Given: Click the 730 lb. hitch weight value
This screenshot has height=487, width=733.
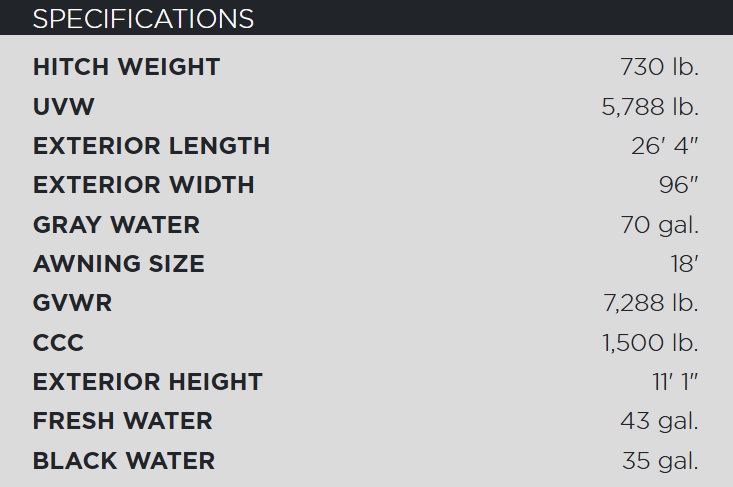Looking at the screenshot, I should tap(659, 67).
